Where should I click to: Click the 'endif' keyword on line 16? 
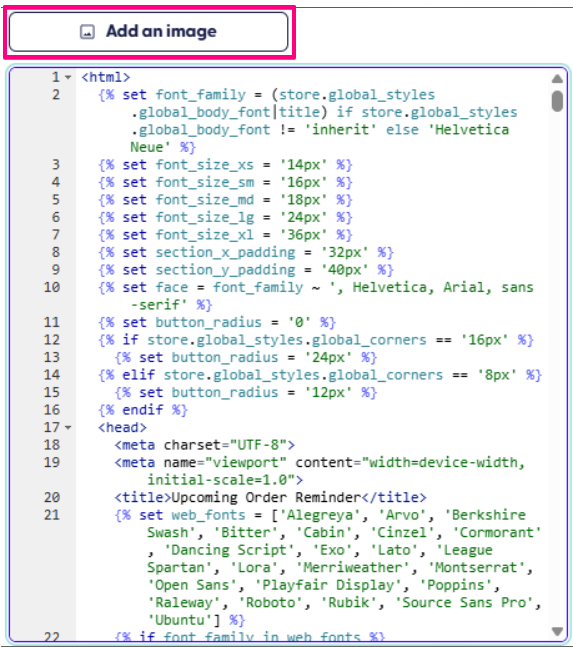coord(143,410)
